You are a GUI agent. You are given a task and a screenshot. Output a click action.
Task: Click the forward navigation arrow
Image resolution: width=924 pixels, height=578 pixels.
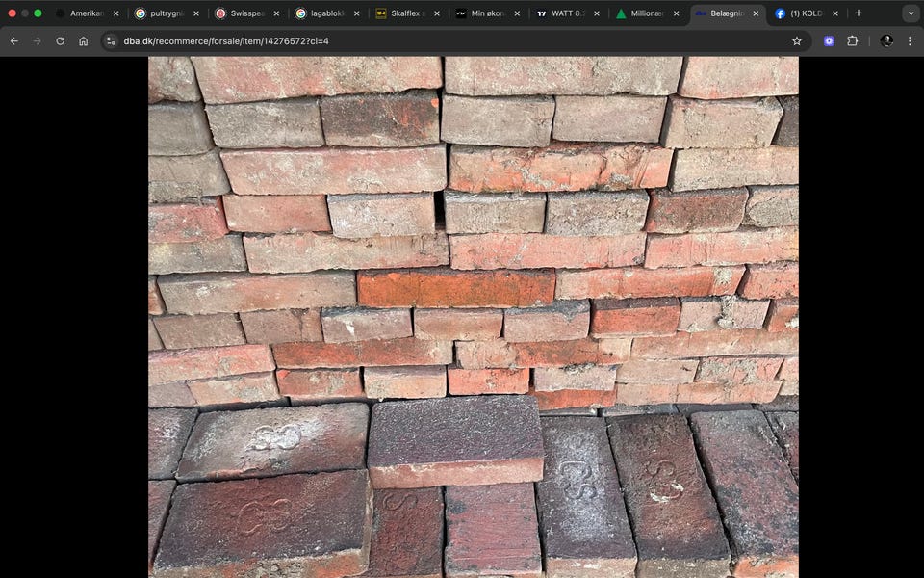tap(38, 41)
